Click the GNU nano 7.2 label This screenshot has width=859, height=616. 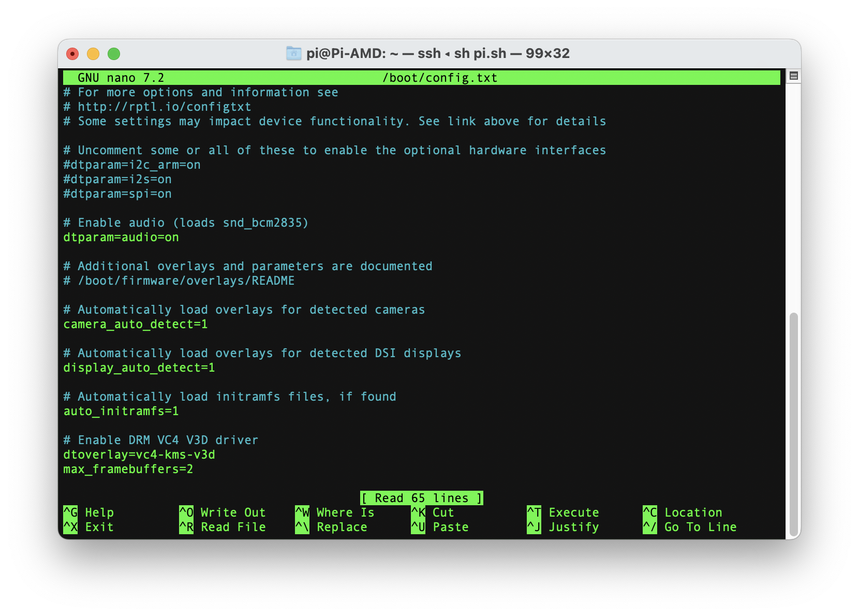click(122, 77)
